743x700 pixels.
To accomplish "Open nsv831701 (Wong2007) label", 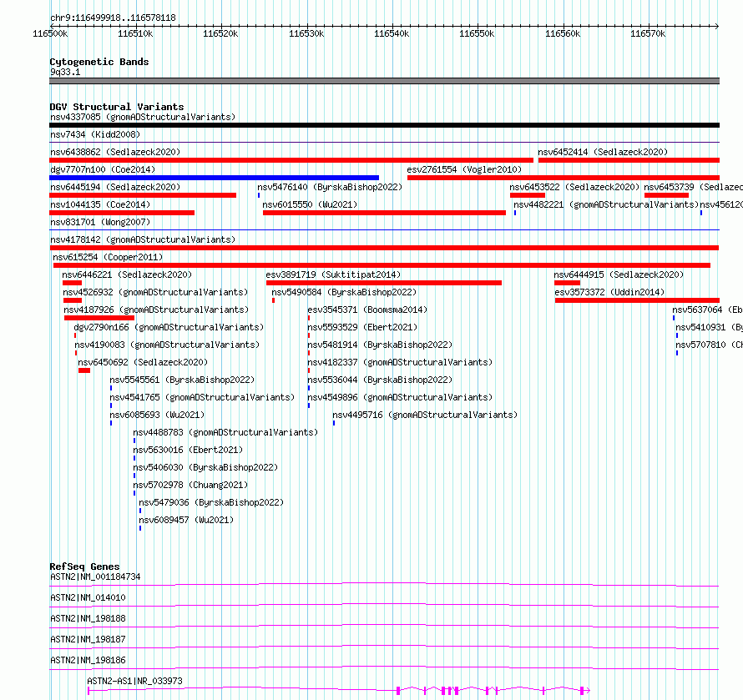I will tap(100, 222).
